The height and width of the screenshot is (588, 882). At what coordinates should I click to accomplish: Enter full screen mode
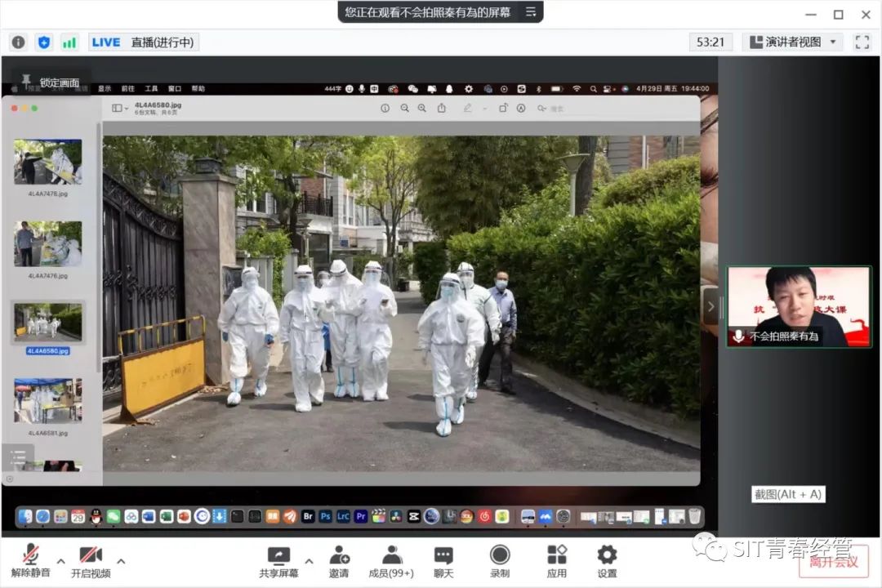pyautogui.click(x=862, y=42)
